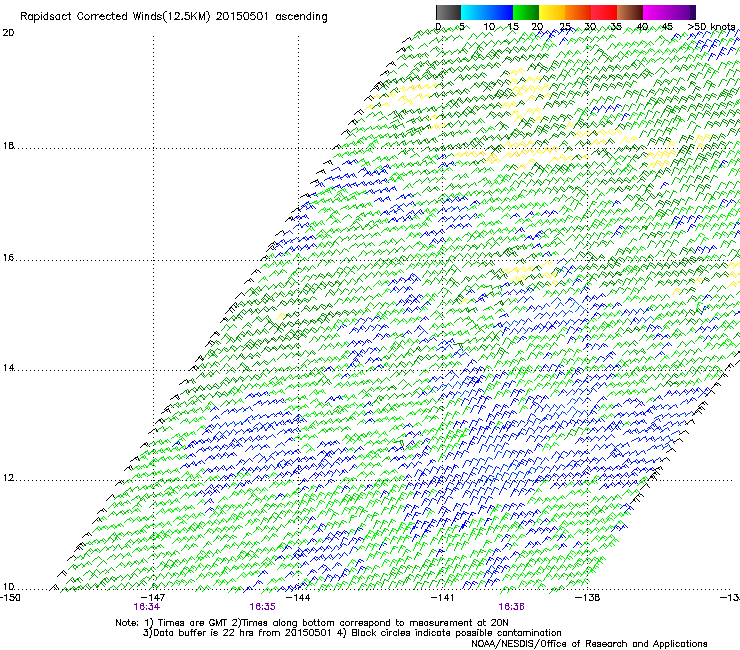The image size is (740, 650).
Task: Click the latitude axis label '12'
Action: [x=8, y=478]
